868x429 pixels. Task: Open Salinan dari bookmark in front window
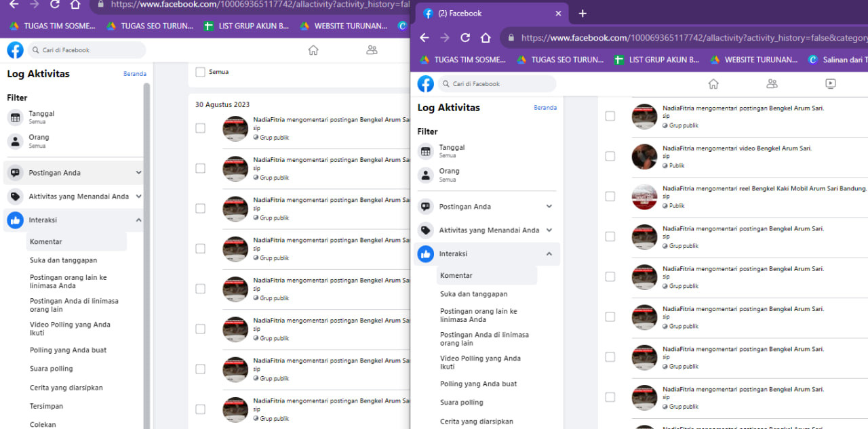tap(838, 60)
